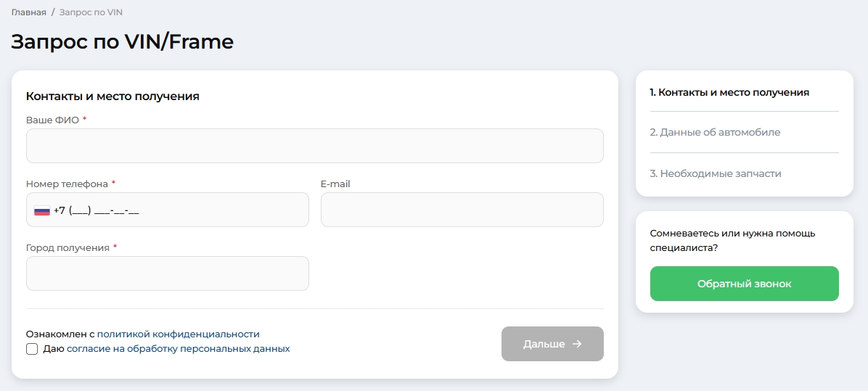Click the Город получения input field
The width and height of the screenshot is (868, 391).
(167, 273)
